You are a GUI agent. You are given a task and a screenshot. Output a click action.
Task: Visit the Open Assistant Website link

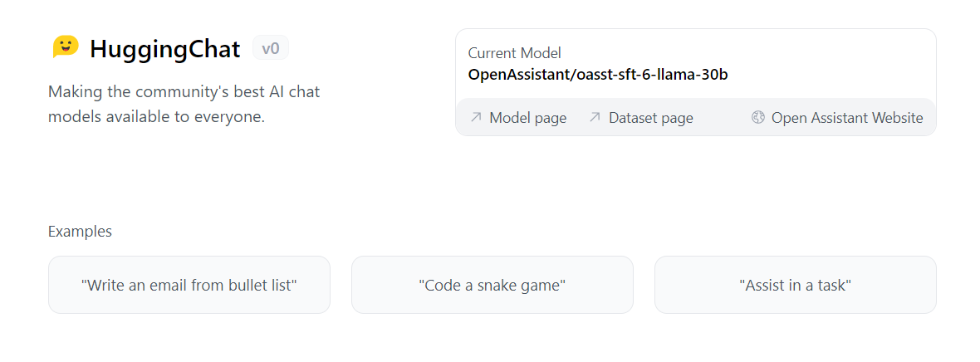(x=846, y=118)
